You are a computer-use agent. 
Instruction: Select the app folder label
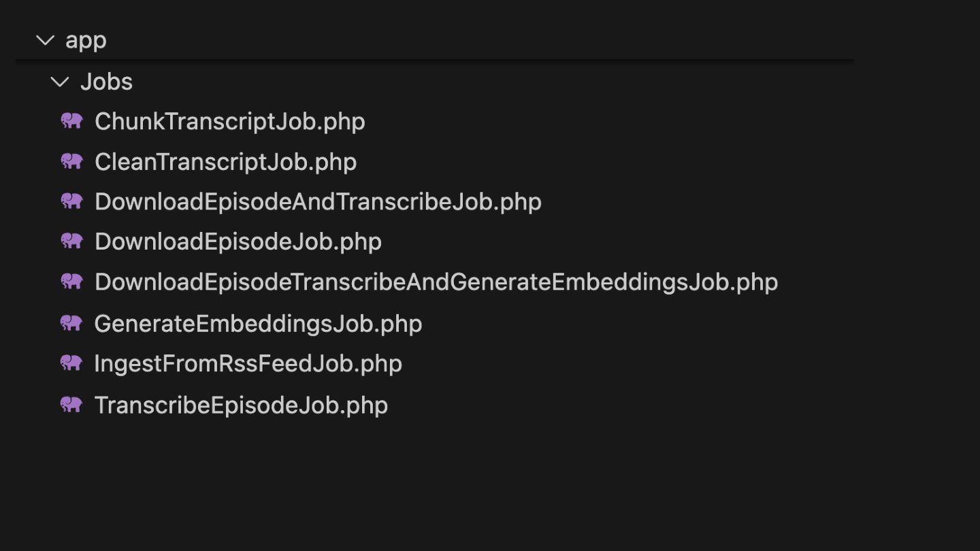pos(86,41)
